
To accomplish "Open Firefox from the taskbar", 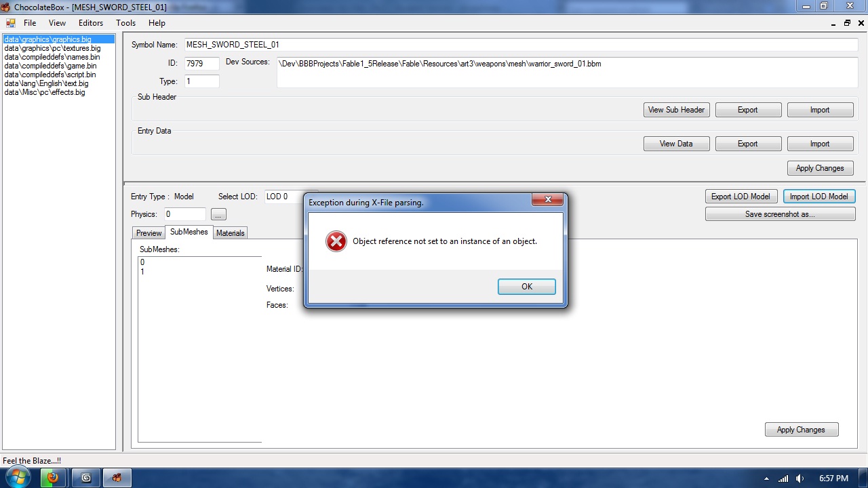I will coord(53,477).
